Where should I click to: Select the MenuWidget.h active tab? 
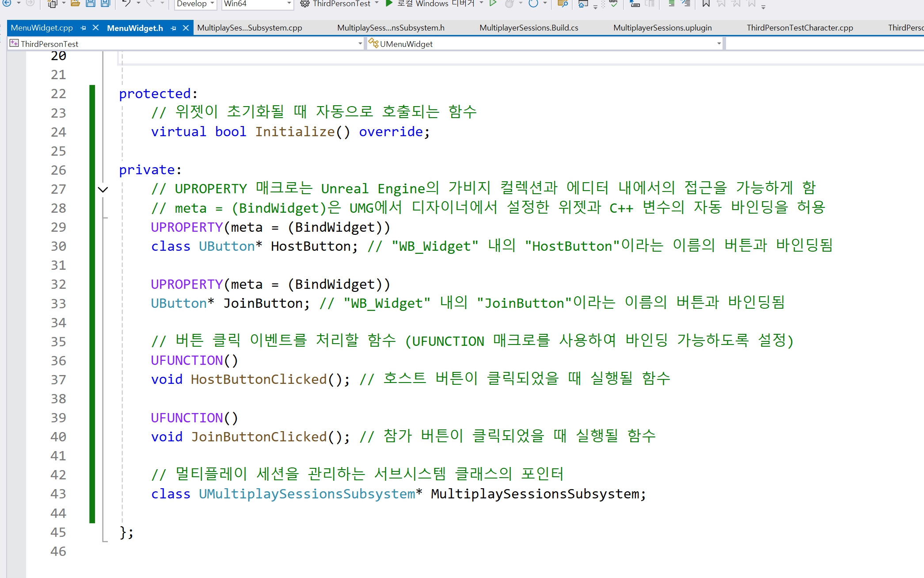click(135, 28)
